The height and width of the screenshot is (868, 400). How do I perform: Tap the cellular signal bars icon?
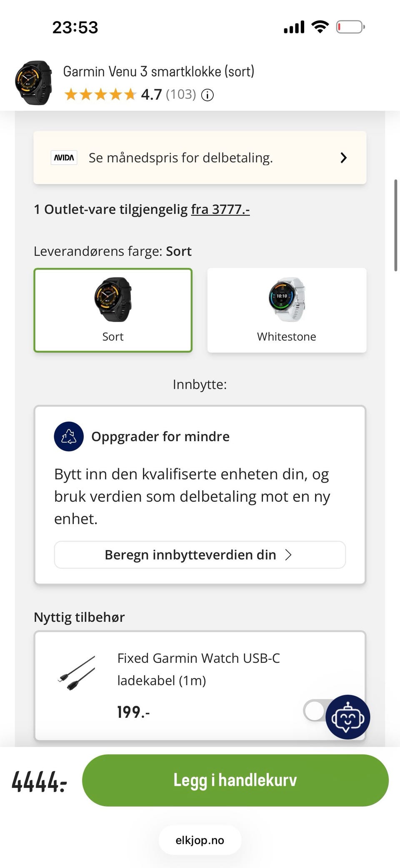click(x=294, y=27)
